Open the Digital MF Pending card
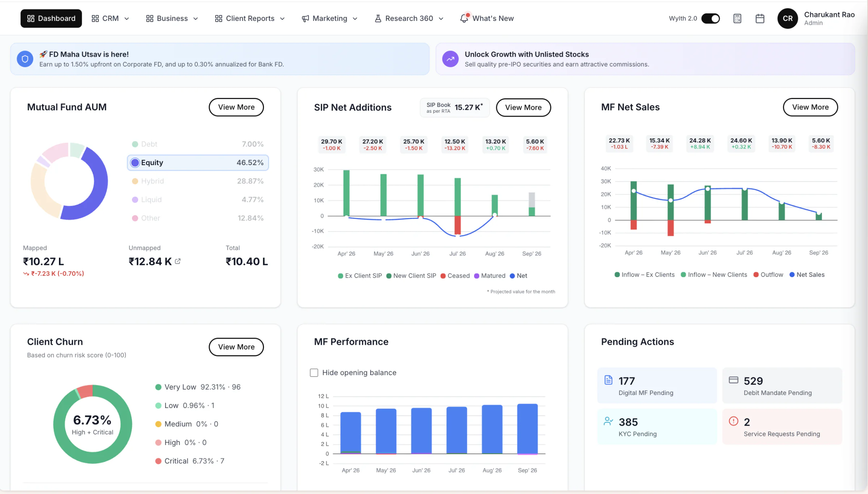The height and width of the screenshot is (494, 868). click(x=657, y=385)
